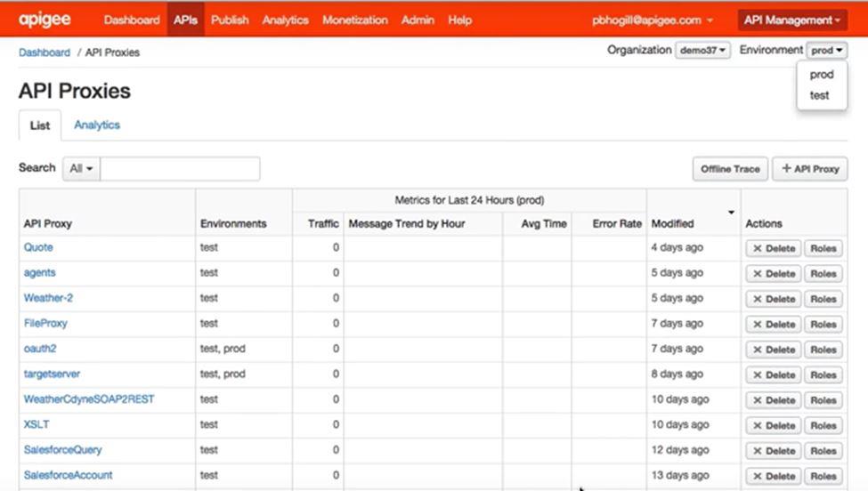The width and height of the screenshot is (868, 491).
Task: Select the APIs menu item
Action: [185, 20]
